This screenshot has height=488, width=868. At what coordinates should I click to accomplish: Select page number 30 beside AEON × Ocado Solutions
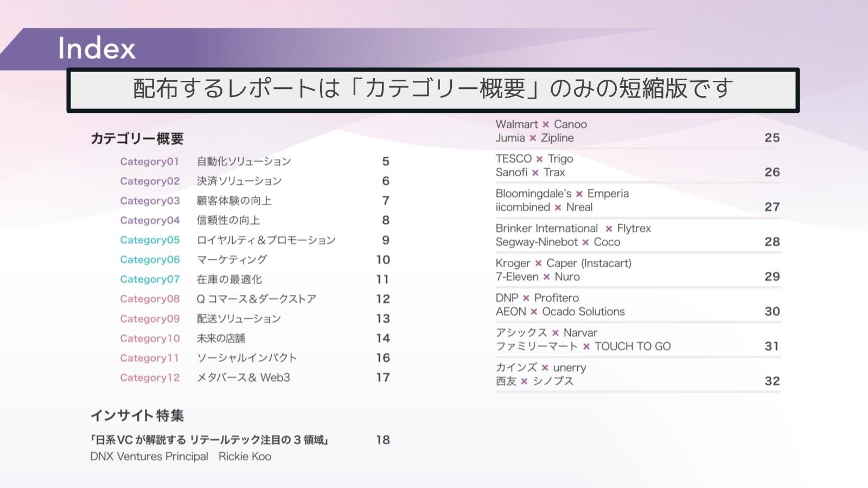pyautogui.click(x=772, y=312)
